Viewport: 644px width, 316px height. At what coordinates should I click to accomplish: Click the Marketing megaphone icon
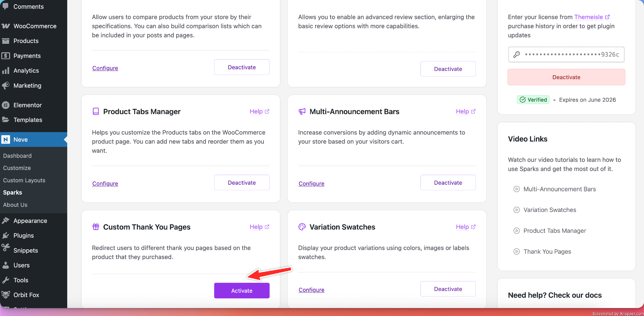6,85
